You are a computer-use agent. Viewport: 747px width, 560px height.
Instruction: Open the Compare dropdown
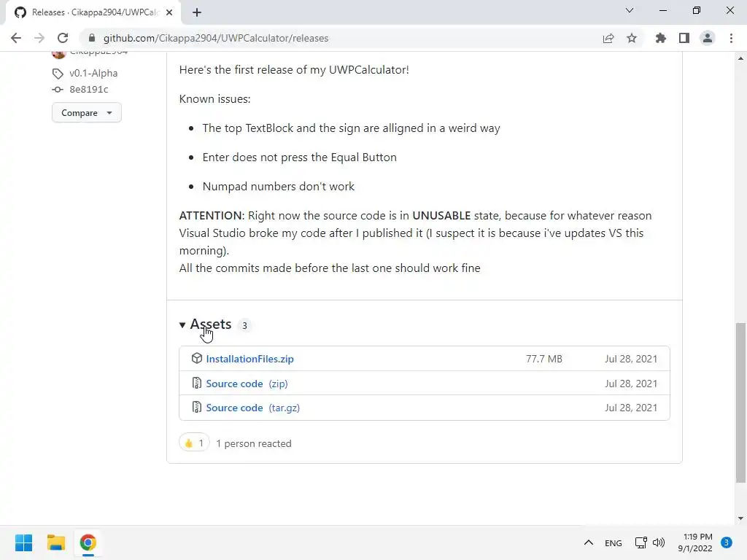pos(87,113)
